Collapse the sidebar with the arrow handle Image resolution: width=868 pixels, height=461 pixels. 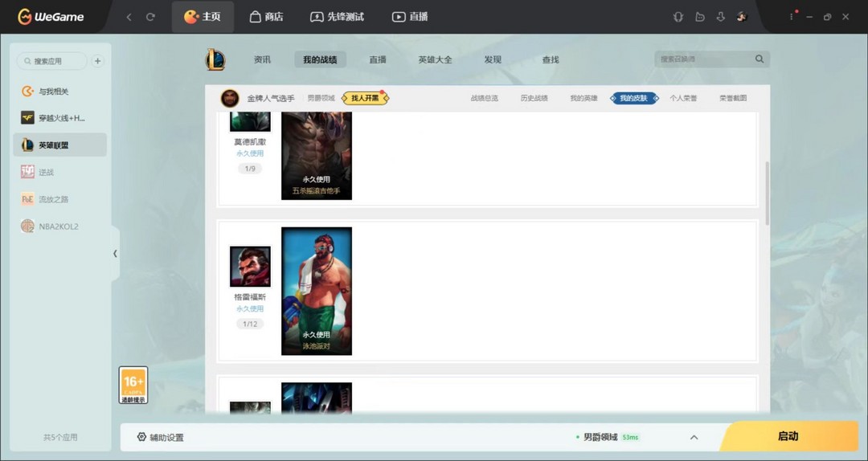(x=115, y=254)
